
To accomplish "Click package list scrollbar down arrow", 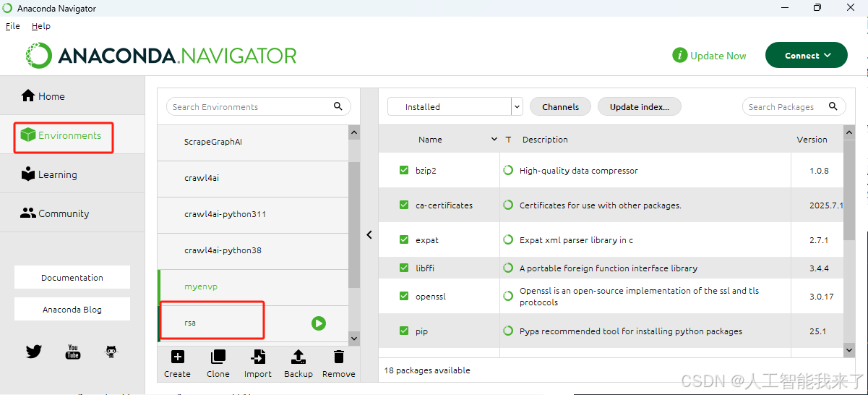I will (x=849, y=349).
